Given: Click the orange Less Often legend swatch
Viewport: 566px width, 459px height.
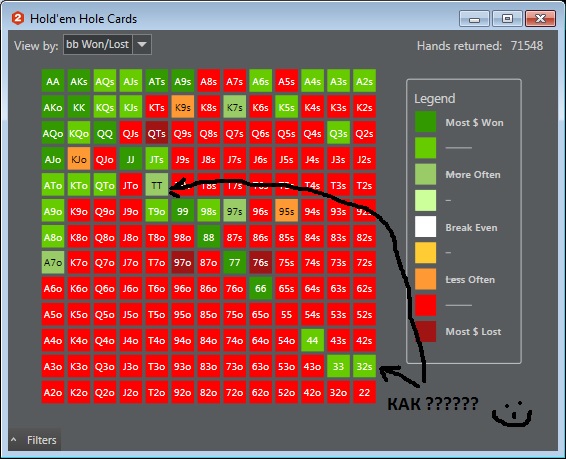Looking at the screenshot, I should coord(425,279).
